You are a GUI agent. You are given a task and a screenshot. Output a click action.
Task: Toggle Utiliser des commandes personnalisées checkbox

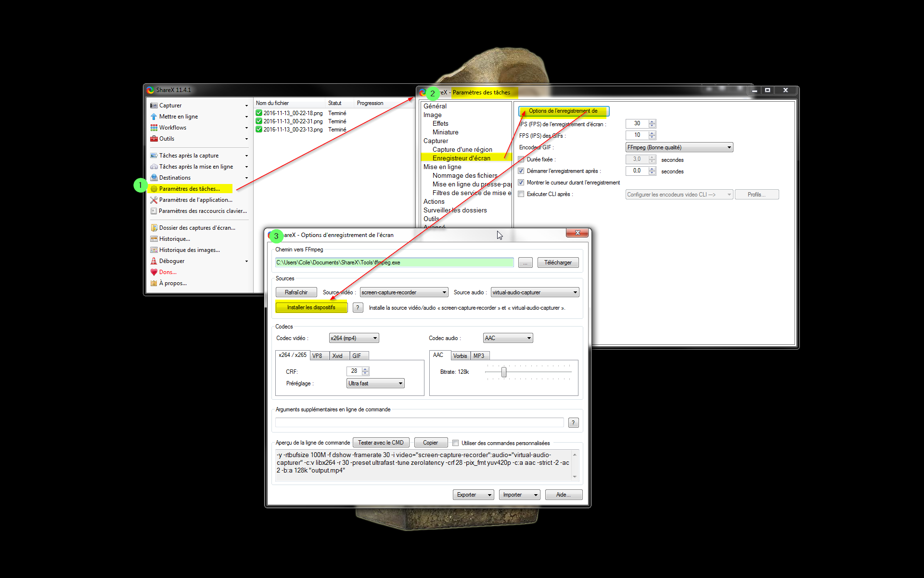pyautogui.click(x=455, y=443)
